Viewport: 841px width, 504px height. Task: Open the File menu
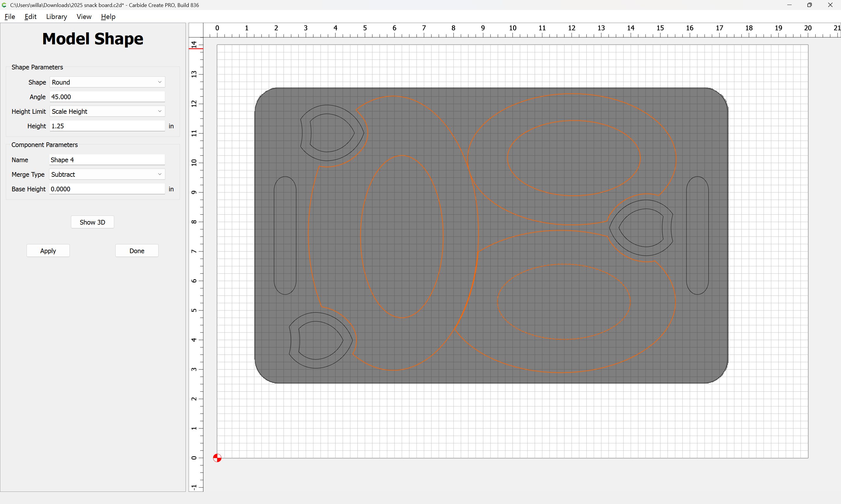point(10,17)
